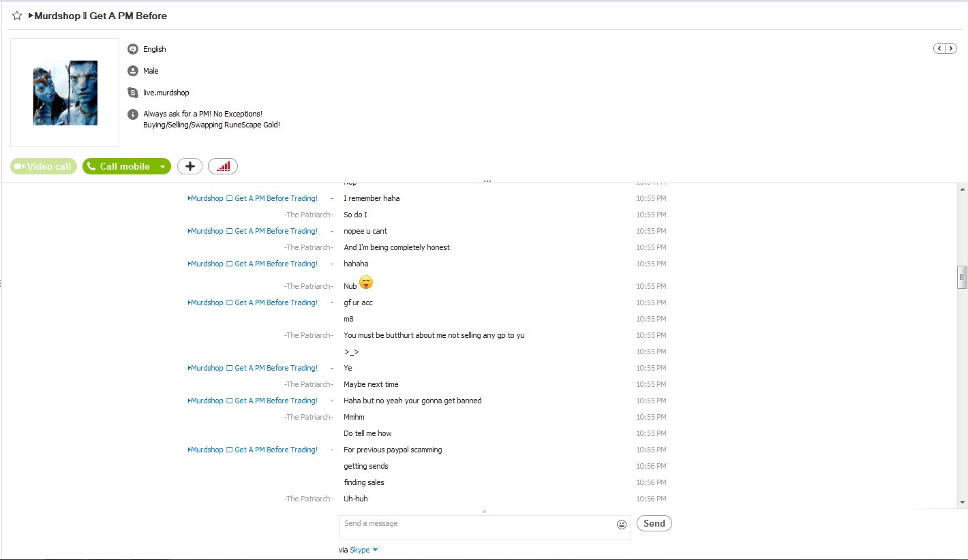968x560 pixels.
Task: Click the Skype icon beside live.murdshop
Action: [x=133, y=93]
